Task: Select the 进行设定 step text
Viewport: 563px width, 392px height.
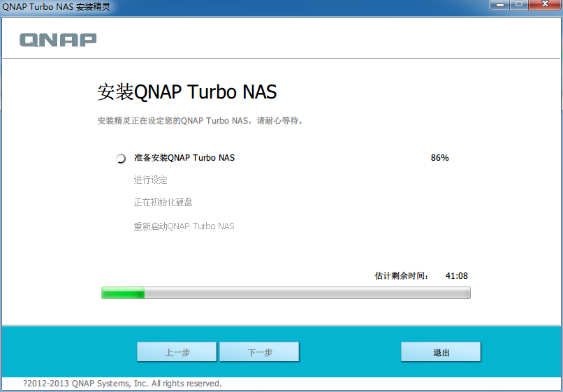Action: [150, 180]
